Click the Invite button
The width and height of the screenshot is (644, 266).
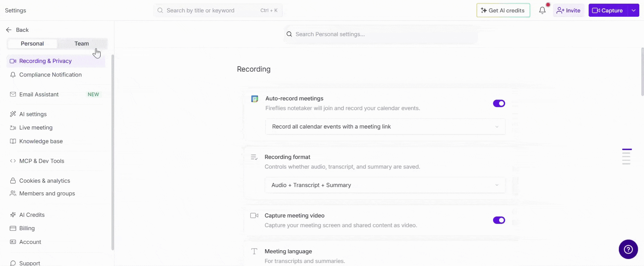569,10
